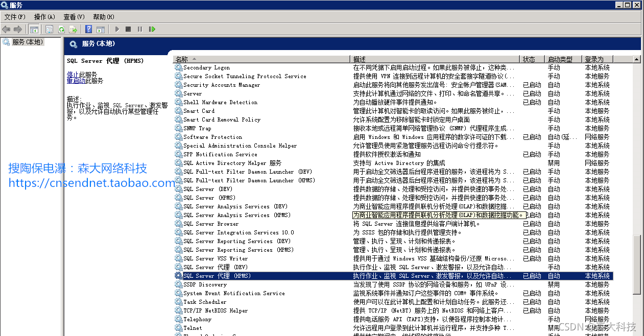Sort by the 启动类型 column header
This screenshot has width=644, height=336.
pyautogui.click(x=564, y=59)
